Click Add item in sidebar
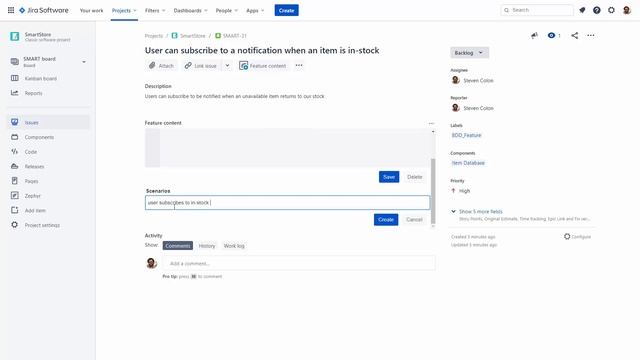Viewport: 640px width, 360px height. click(x=48, y=211)
